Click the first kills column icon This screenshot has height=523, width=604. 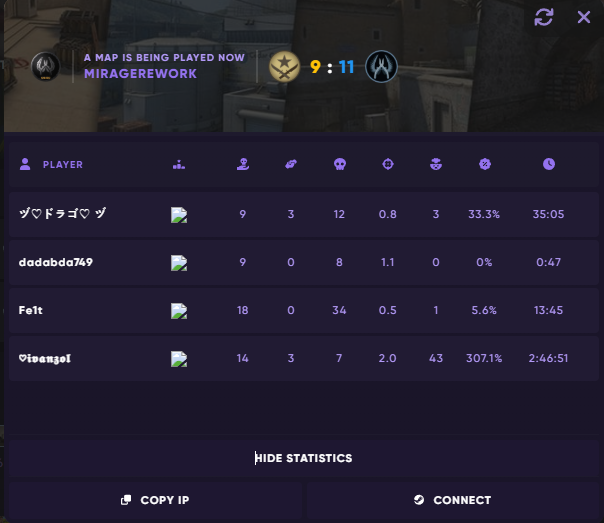[x=242, y=164]
